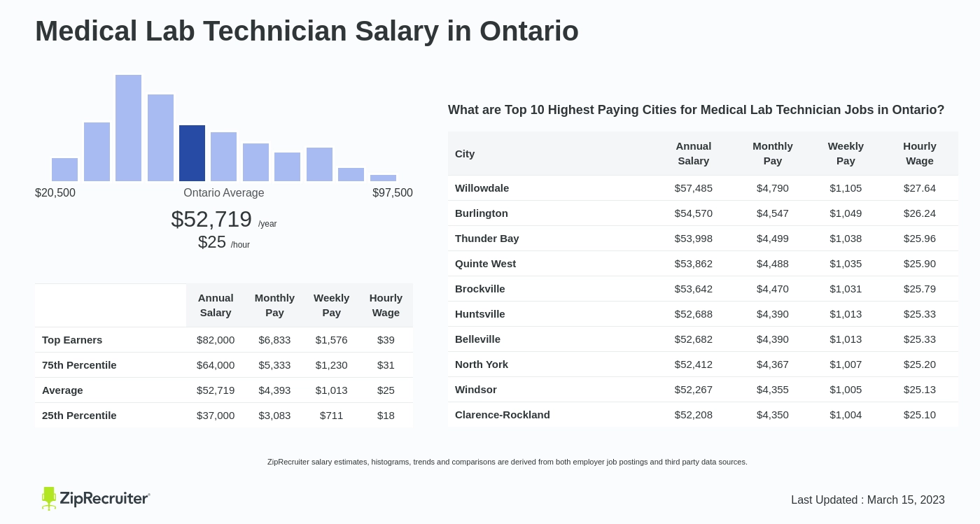980x524 pixels.
Task: Click the Willowdale city row
Action: tap(703, 187)
